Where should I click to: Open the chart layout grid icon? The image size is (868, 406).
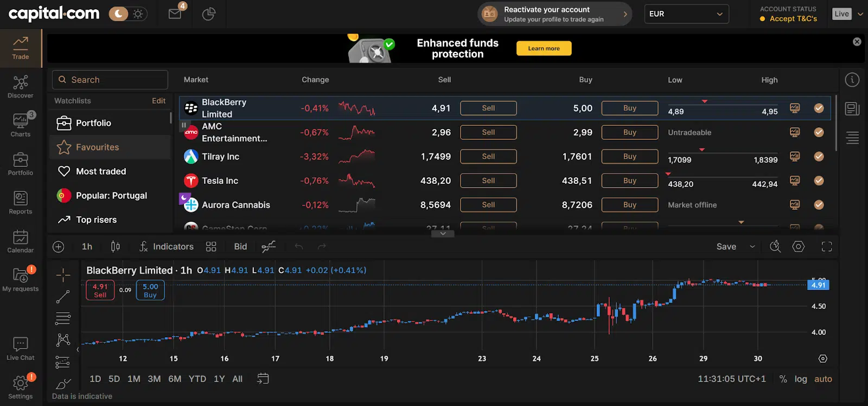pyautogui.click(x=211, y=247)
